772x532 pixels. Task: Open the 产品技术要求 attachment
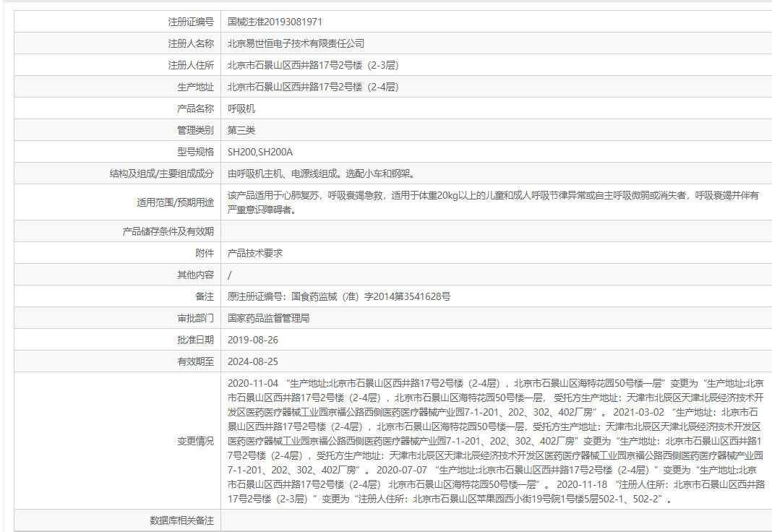pyautogui.click(x=255, y=253)
